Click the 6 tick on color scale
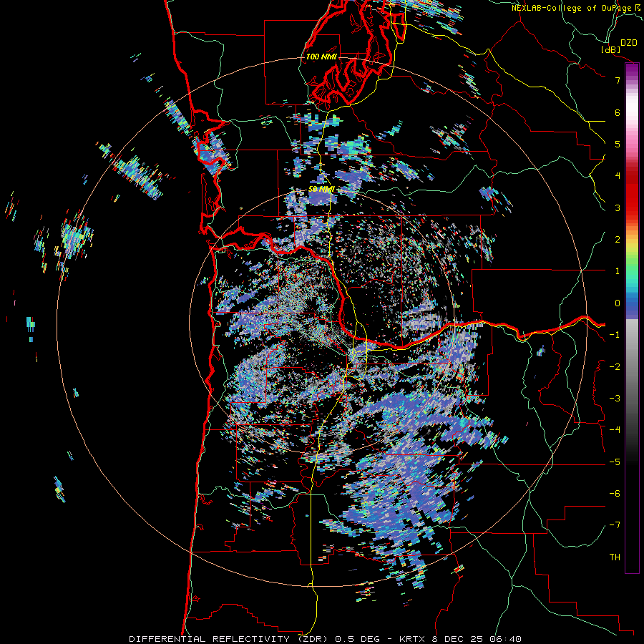 [618, 112]
